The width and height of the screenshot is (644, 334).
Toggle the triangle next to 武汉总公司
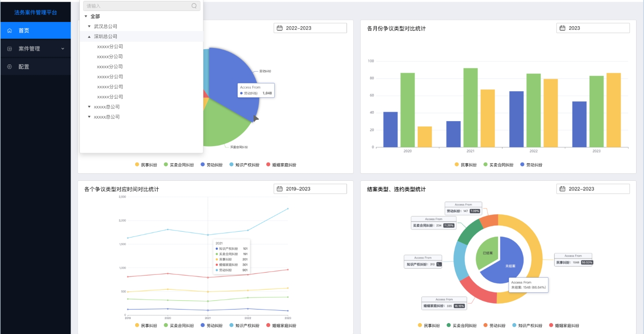point(89,27)
